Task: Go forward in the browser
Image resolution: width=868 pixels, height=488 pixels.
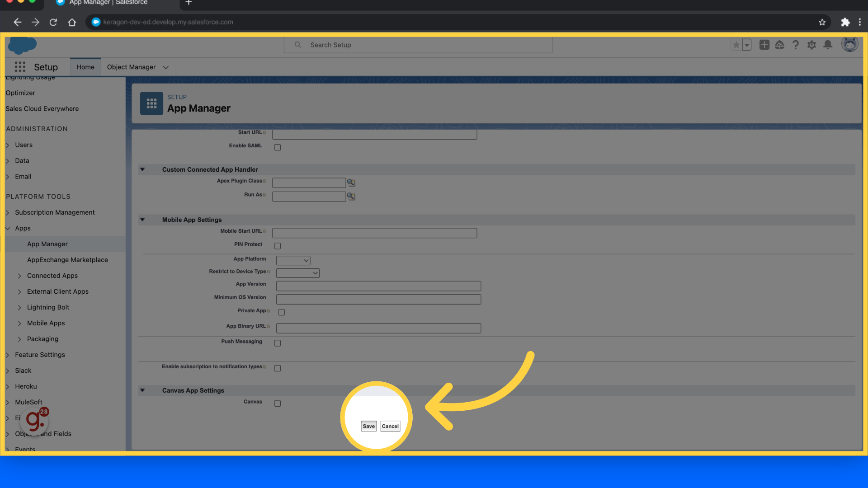Action: point(35,22)
